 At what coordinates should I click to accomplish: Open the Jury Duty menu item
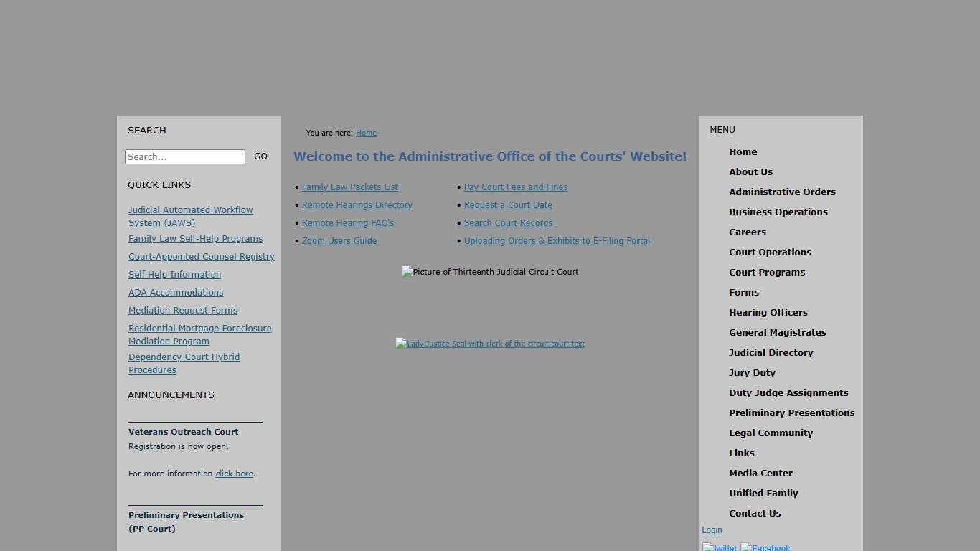pyautogui.click(x=752, y=373)
